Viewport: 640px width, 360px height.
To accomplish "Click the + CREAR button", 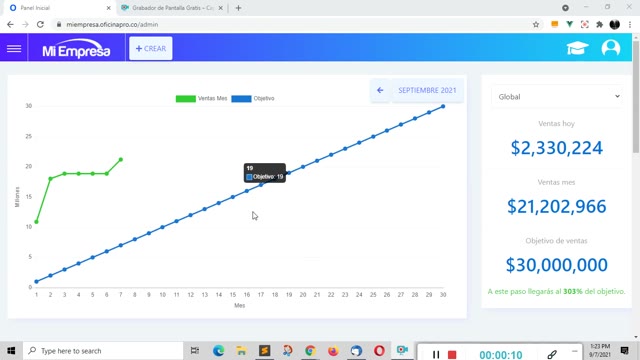I will (x=151, y=49).
